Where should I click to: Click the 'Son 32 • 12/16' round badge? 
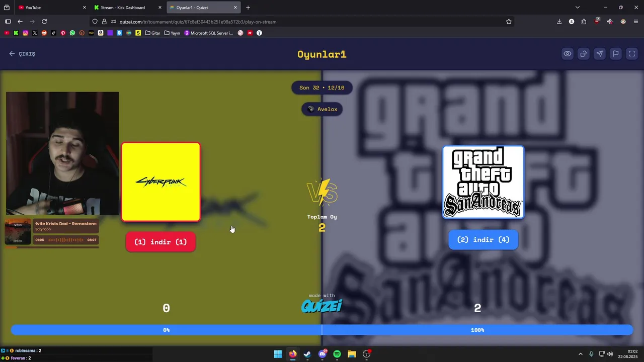pos(322,87)
